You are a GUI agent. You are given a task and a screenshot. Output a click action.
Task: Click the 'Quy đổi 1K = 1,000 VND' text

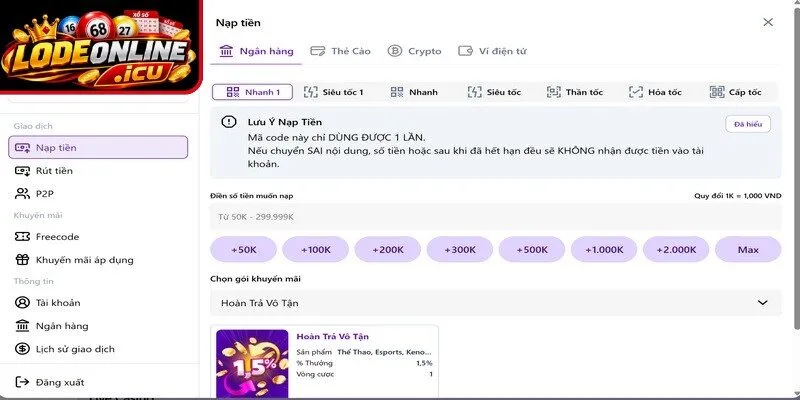(x=737, y=196)
